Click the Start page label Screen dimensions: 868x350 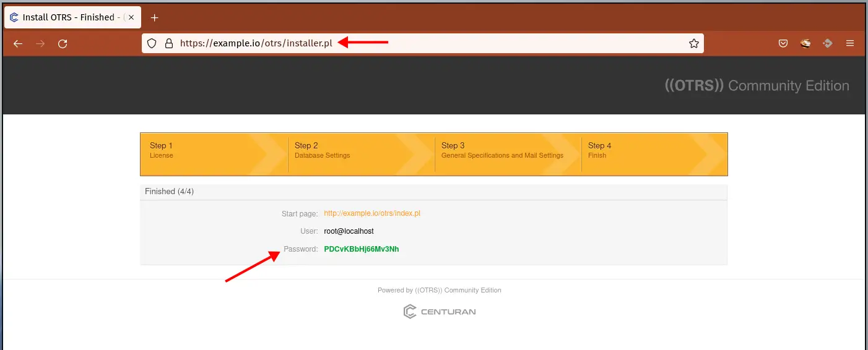coord(300,213)
